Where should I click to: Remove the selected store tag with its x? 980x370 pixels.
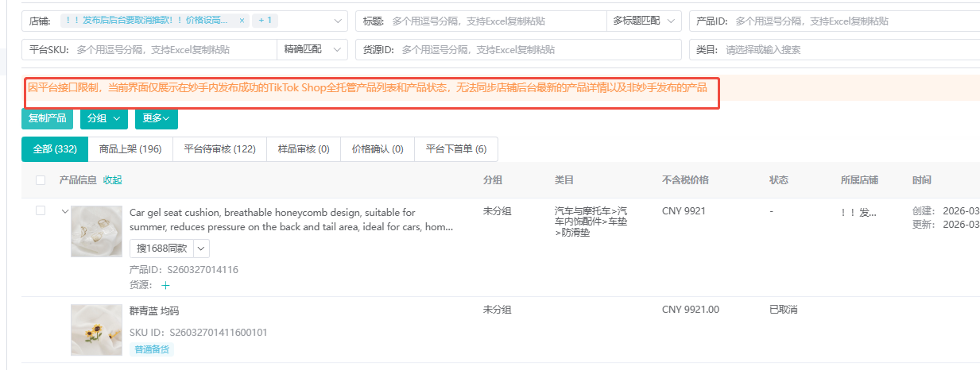click(242, 21)
